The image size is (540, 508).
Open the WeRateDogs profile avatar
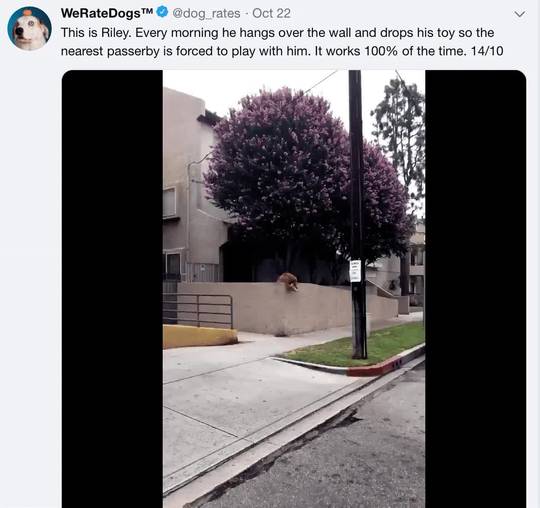[29, 29]
